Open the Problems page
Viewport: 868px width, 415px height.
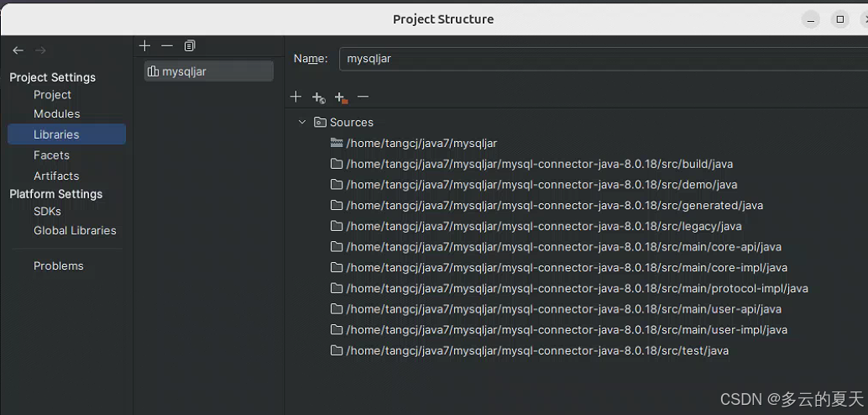pos(58,266)
